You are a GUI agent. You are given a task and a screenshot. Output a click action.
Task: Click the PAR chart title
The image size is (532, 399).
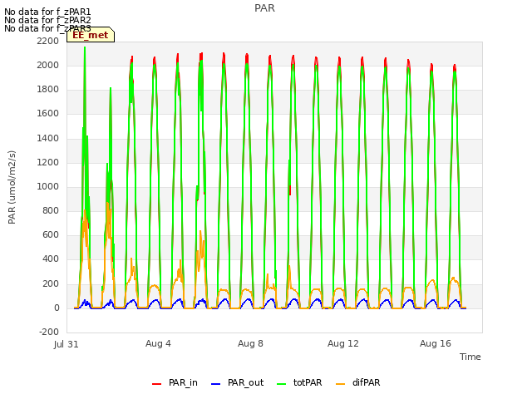264,8
